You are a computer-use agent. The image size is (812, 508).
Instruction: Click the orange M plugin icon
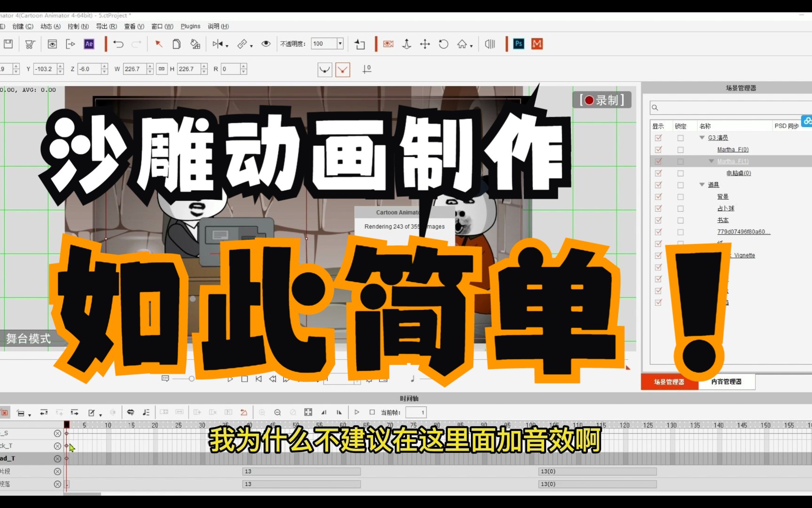point(537,44)
